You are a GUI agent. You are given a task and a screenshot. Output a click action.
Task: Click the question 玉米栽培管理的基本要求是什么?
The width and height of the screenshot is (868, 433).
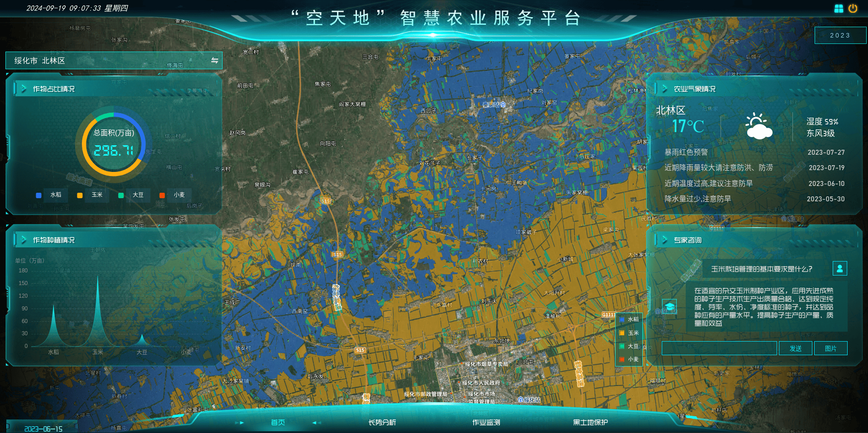tap(762, 269)
